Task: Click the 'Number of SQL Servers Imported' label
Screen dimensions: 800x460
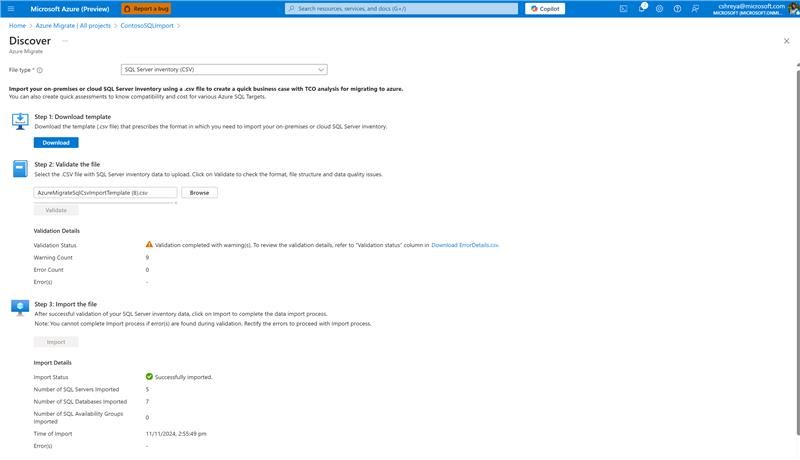Action: tap(76, 390)
